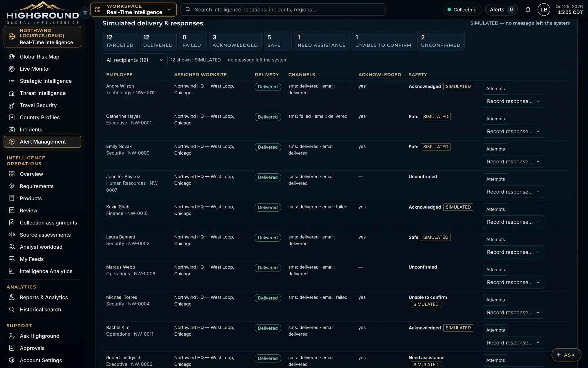Click Attempts button for Jennifer Alvarez
588x368 pixels.
495,179
